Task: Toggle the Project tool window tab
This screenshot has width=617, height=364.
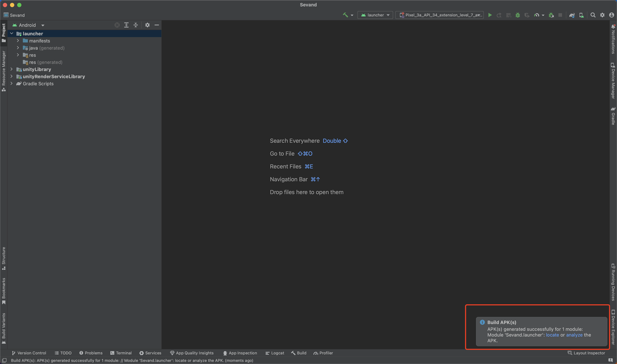Action: pos(4,33)
